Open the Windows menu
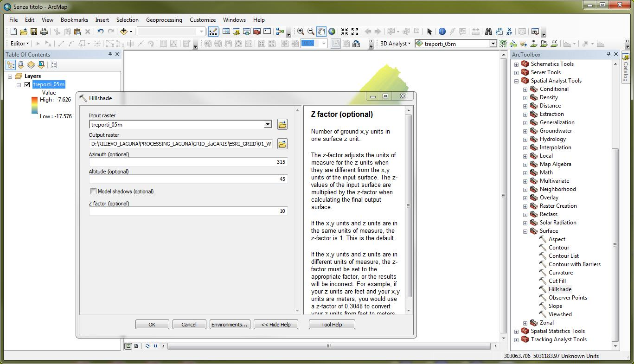The height and width of the screenshot is (364, 634). (x=234, y=20)
